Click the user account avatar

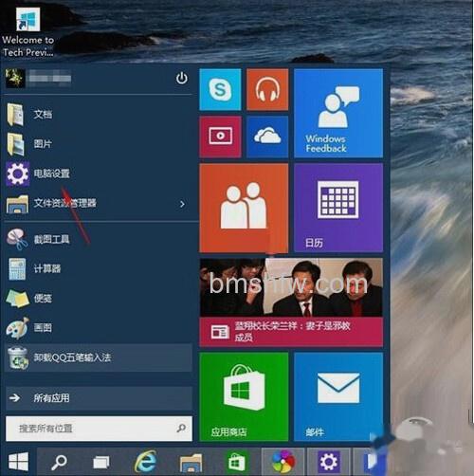[x=15, y=78]
